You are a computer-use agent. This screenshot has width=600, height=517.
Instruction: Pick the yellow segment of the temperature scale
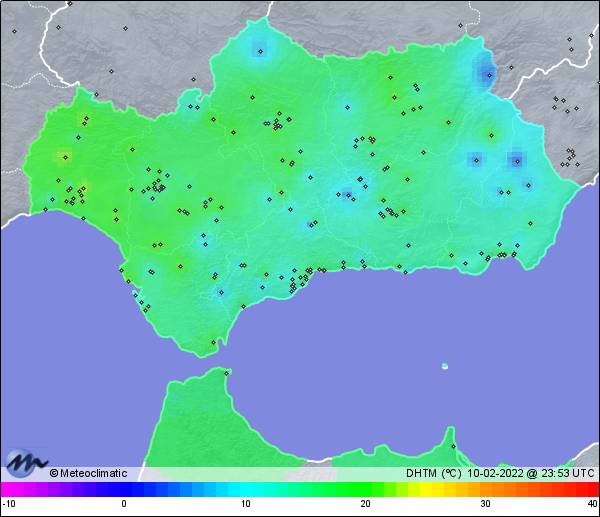[426, 489]
